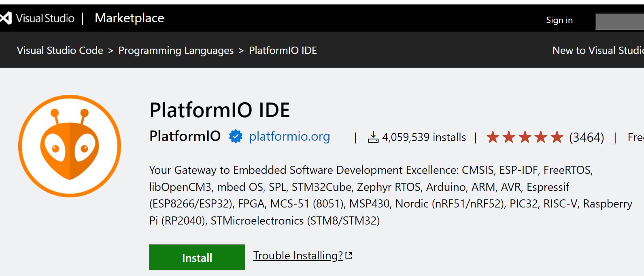Click the 4,059,539 installs text
644x276 pixels.
tap(424, 137)
